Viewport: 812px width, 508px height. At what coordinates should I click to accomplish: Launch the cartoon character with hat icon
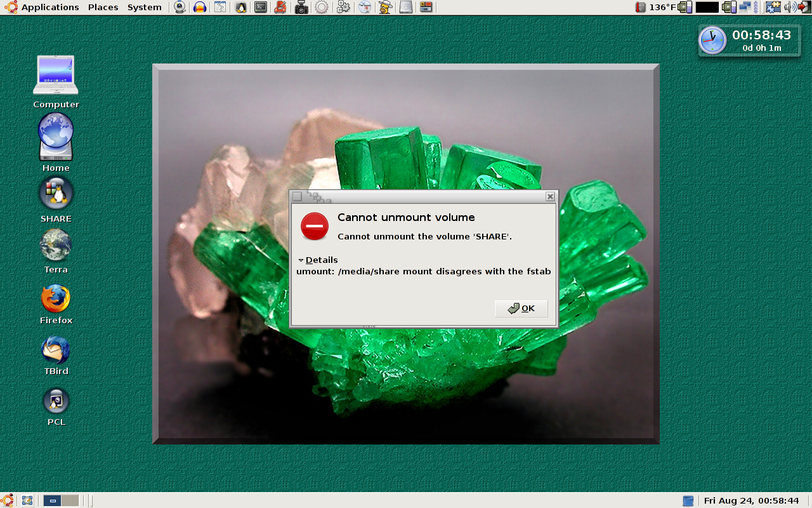(384, 7)
